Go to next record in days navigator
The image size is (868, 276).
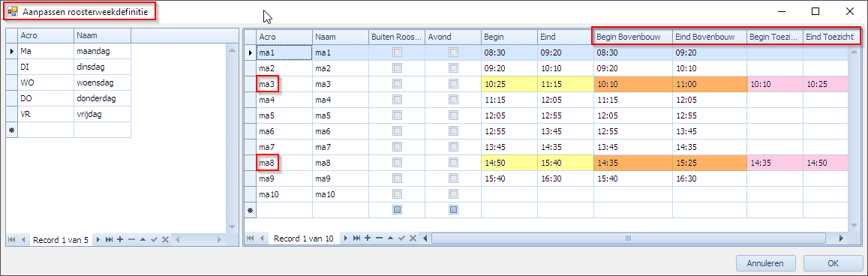tap(98, 239)
